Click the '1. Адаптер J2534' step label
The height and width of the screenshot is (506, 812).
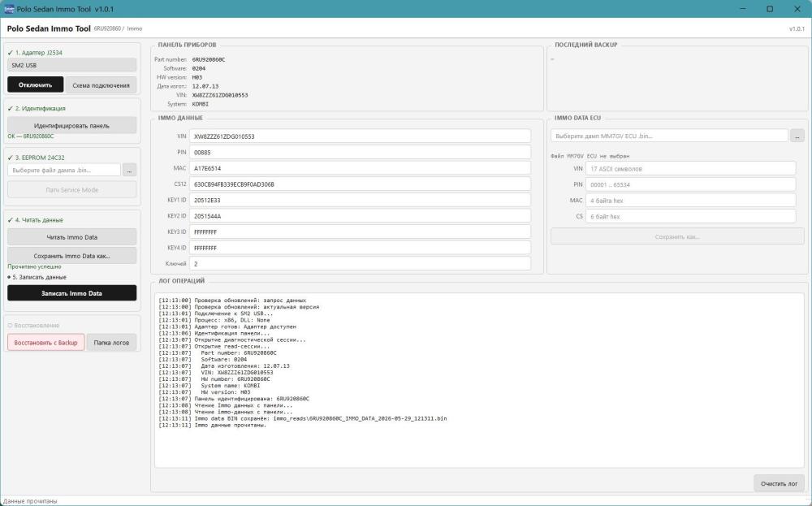click(38, 53)
